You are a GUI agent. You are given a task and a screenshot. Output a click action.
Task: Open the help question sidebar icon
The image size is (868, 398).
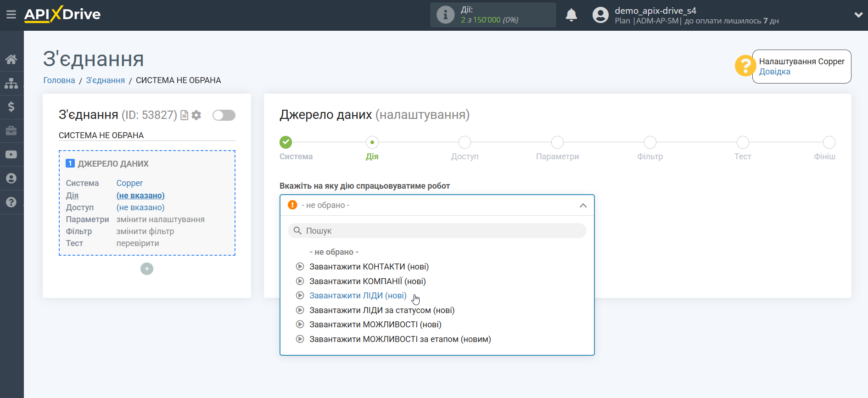(11, 202)
